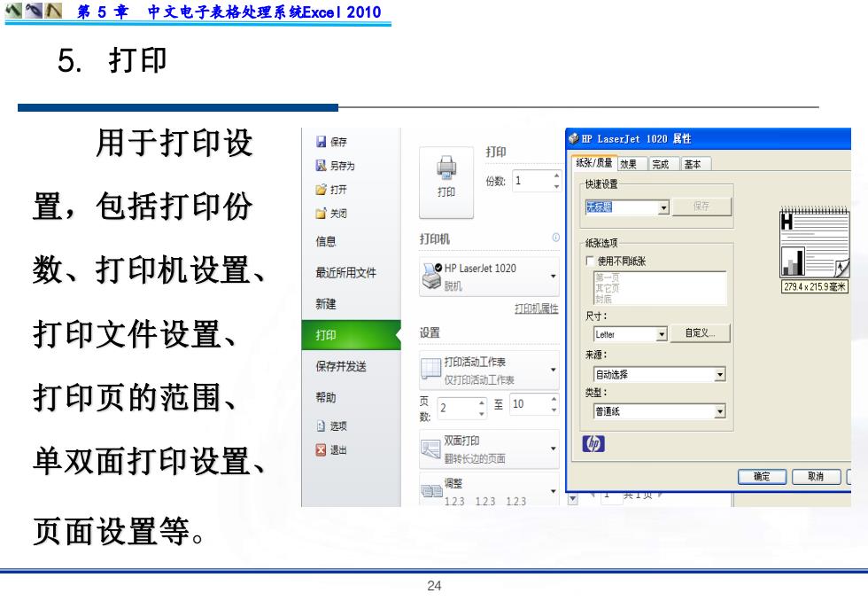Screen dimensions: 868x601
Task: Click 退出 in backstage sidebar
Action: point(338,449)
